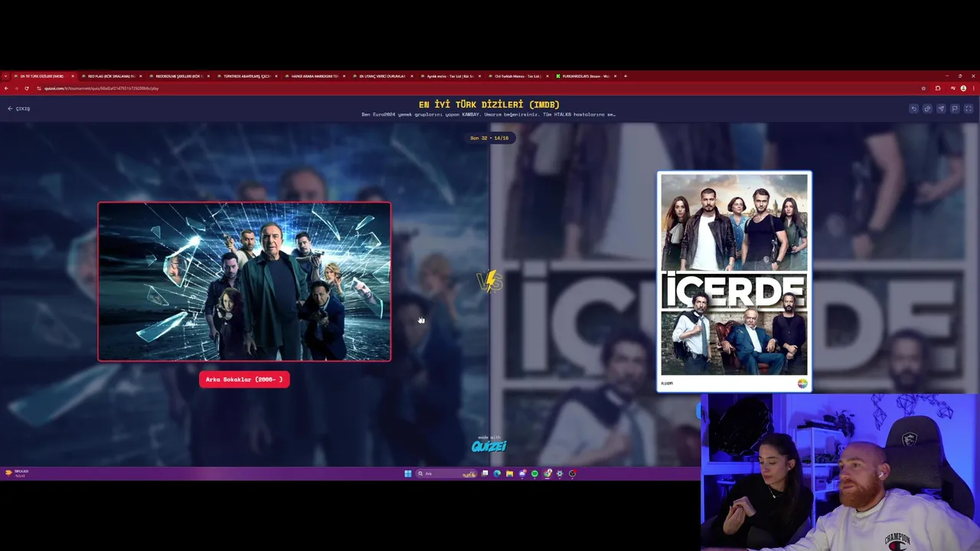Switch to the FURKANKIZILAYS Stream tab

[586, 76]
